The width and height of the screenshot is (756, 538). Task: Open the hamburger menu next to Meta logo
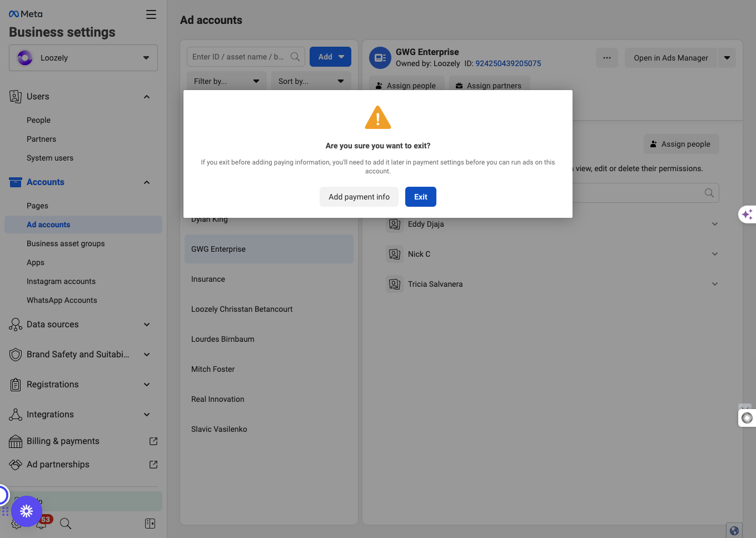151,14
